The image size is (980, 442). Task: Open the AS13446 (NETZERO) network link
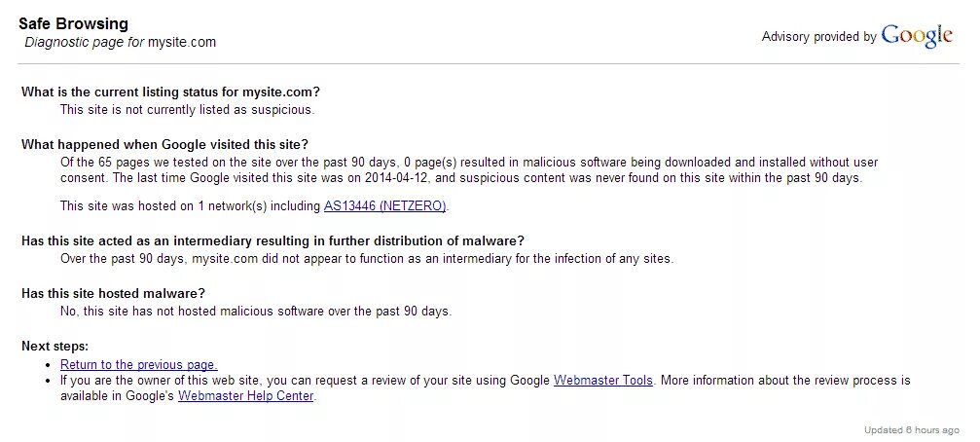point(384,205)
